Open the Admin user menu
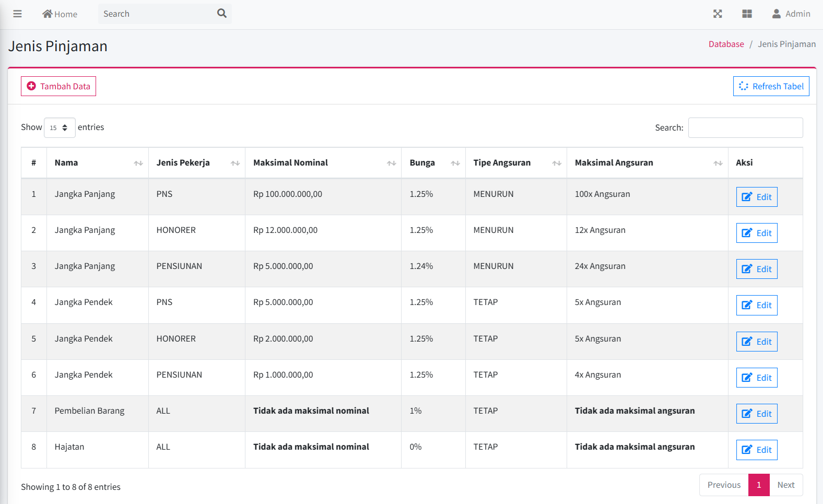823x504 pixels. click(791, 14)
